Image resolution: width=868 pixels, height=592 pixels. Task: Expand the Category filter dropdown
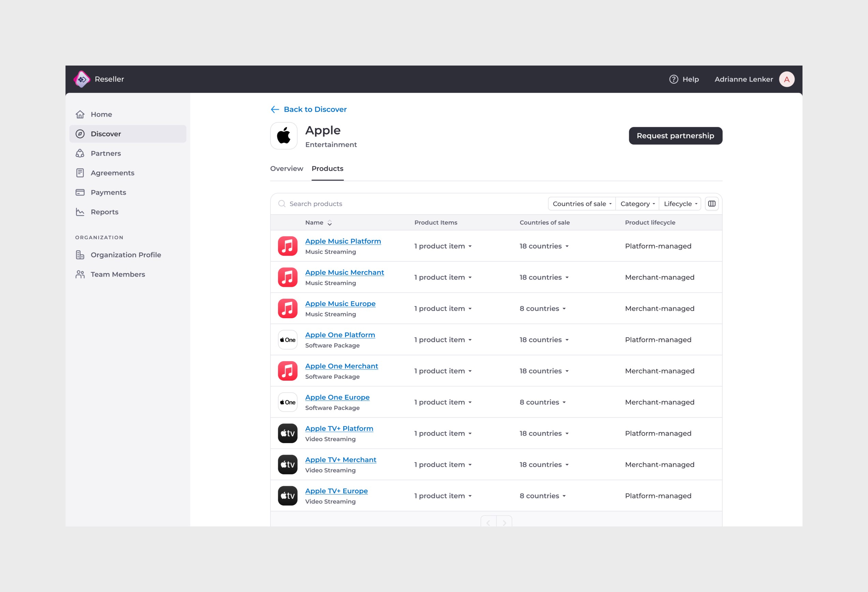(x=637, y=203)
